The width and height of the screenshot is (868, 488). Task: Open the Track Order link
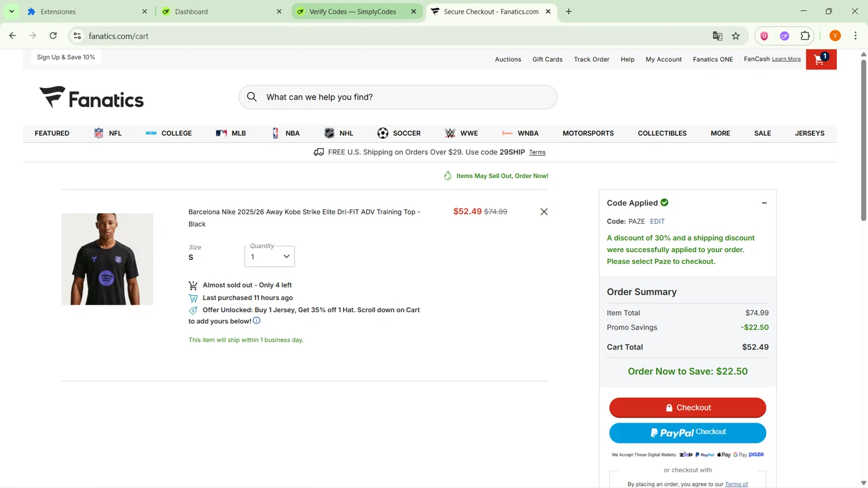point(591,60)
